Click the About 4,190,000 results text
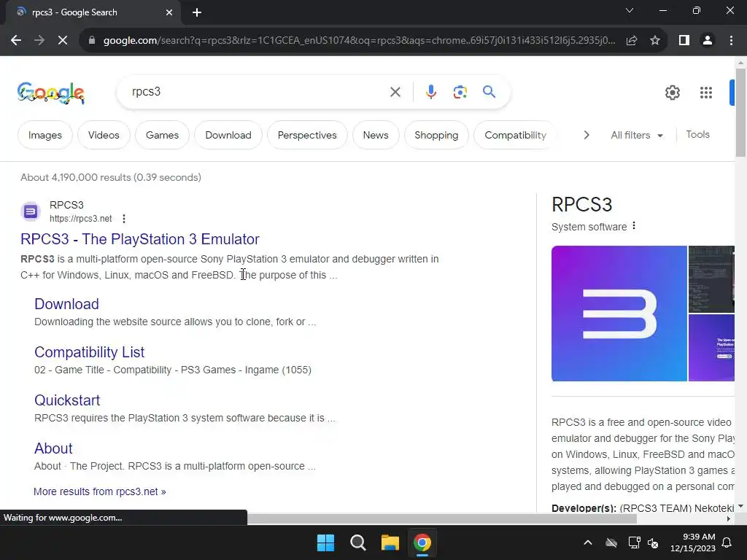Image resolution: width=747 pixels, height=560 pixels. tap(111, 177)
